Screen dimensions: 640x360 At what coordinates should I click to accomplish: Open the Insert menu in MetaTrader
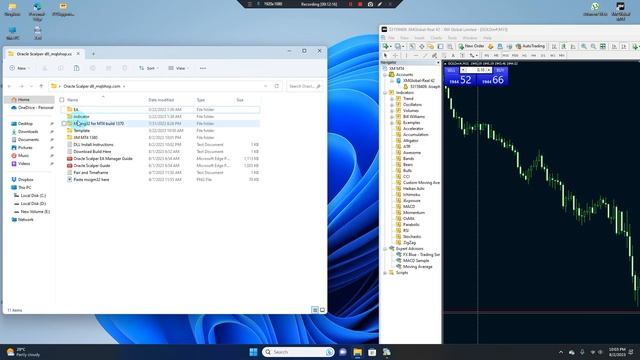point(419,38)
